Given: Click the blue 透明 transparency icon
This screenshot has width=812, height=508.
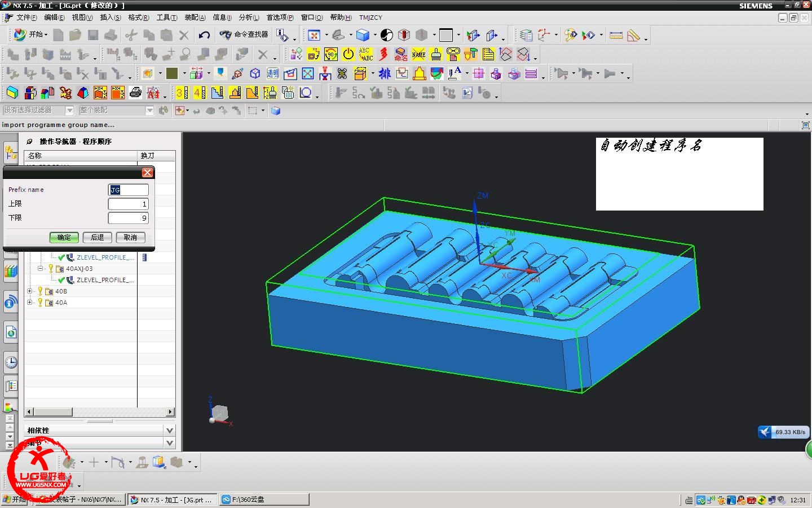Looking at the screenshot, I should [x=273, y=73].
